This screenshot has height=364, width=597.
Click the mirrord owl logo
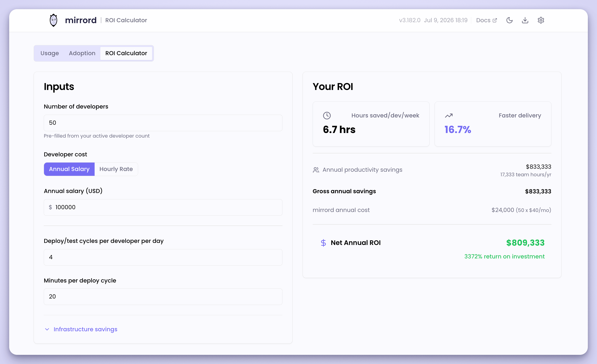53,20
